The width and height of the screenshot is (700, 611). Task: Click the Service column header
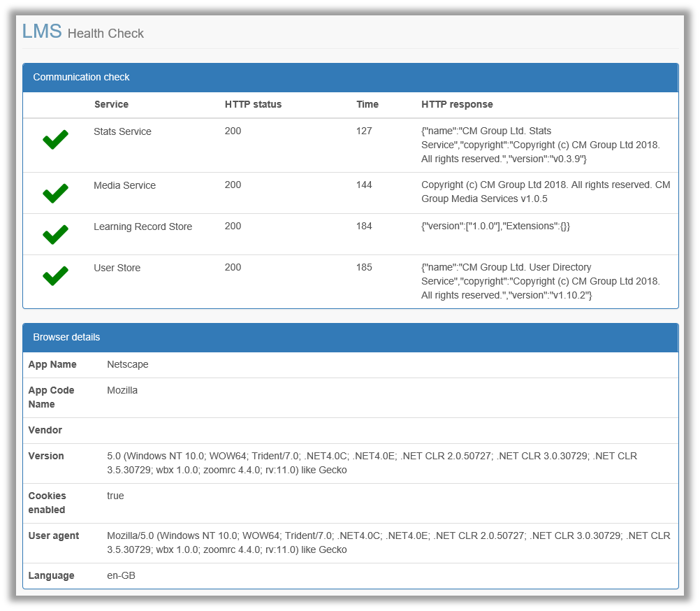tap(111, 105)
